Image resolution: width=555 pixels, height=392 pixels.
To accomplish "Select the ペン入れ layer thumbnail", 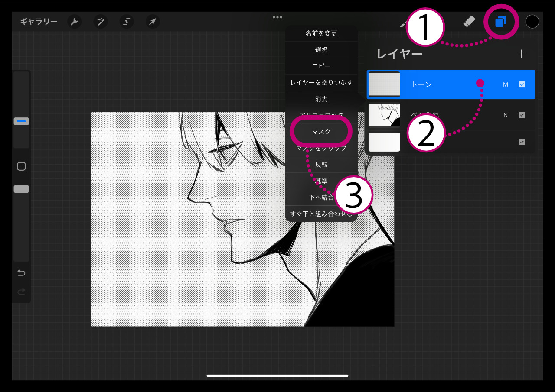I will [384, 115].
